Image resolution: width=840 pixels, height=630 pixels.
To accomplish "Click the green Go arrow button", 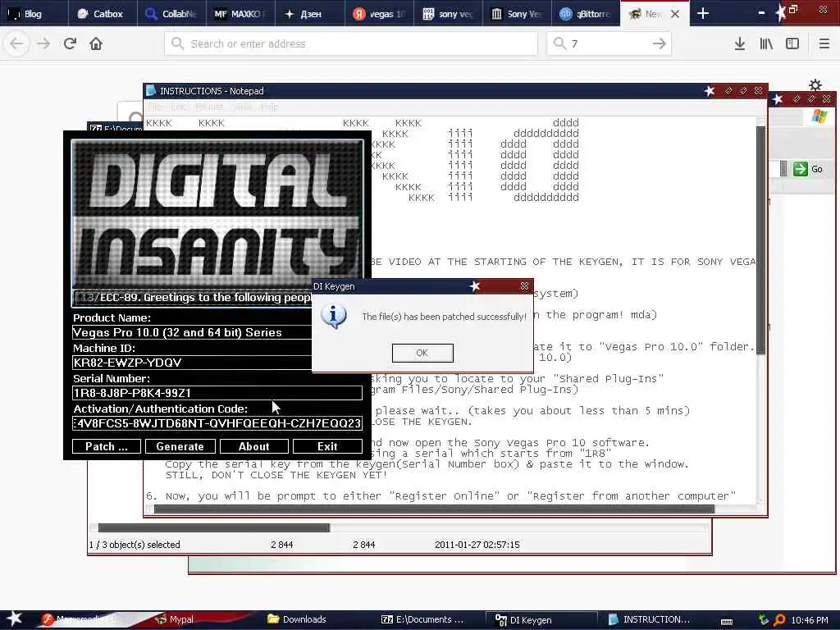I will point(800,169).
